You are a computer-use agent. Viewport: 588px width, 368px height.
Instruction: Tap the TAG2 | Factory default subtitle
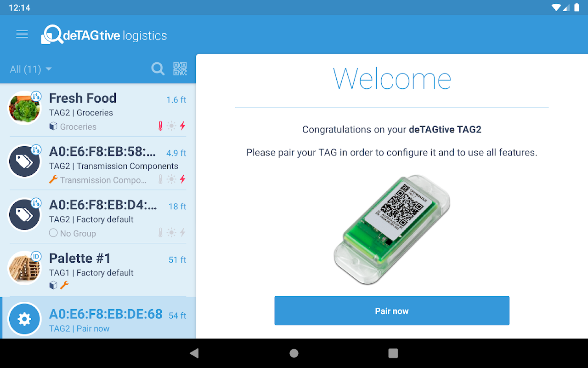[91, 219]
